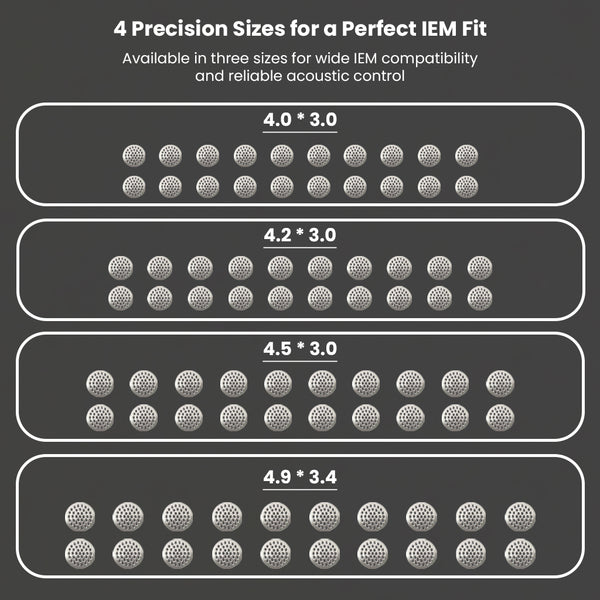
Task: Click the "4.0 * 3.0" size label
Action: tap(300, 119)
